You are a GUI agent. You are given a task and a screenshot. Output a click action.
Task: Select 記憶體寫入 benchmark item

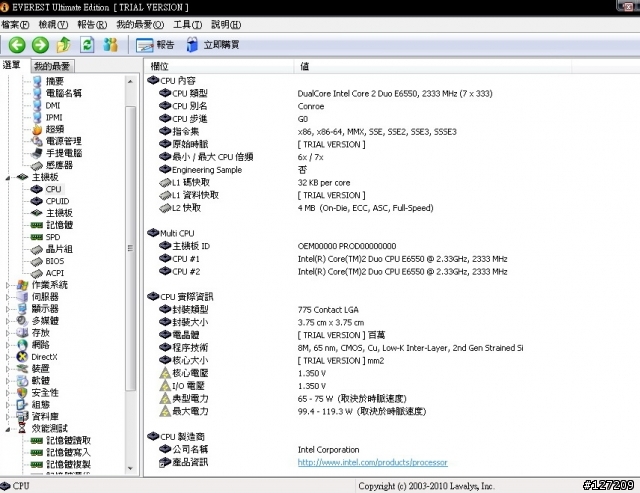(68, 452)
